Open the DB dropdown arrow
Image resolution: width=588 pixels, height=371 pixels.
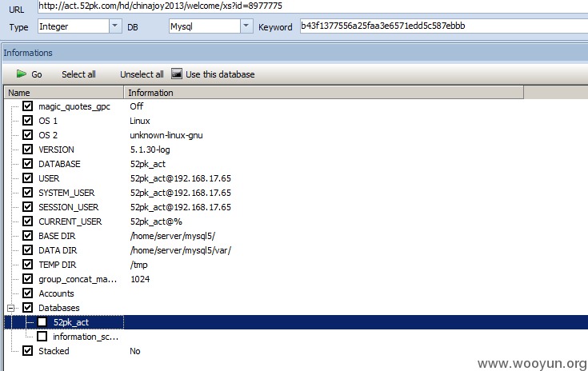click(x=246, y=26)
